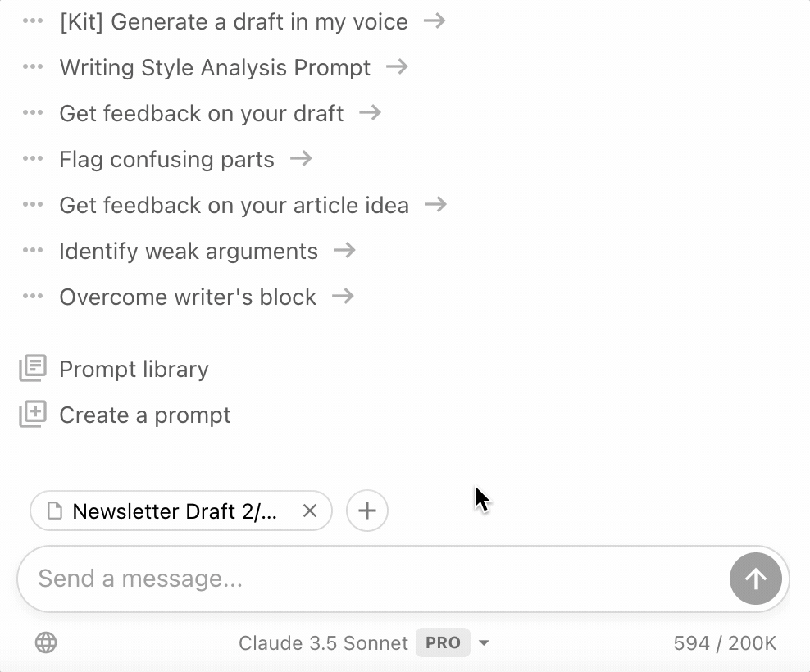Select Get feedback on your draft prompt
This screenshot has height=672, width=810.
[202, 113]
